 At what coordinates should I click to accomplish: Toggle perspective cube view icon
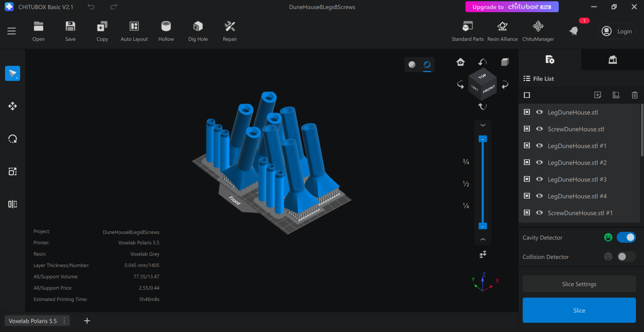coord(505,62)
